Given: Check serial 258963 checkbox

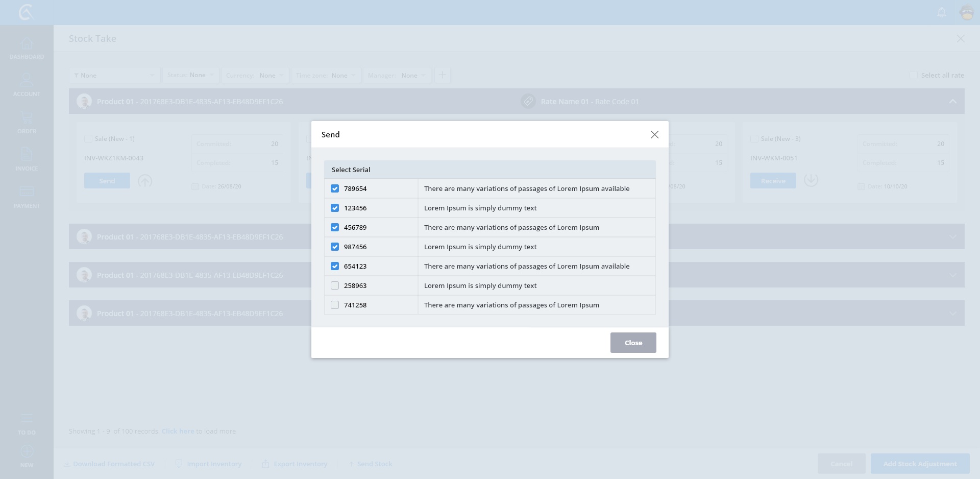Looking at the screenshot, I should point(335,285).
